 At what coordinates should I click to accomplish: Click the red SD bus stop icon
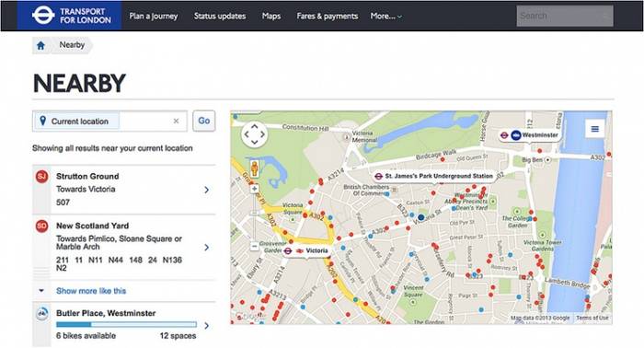coord(41,226)
